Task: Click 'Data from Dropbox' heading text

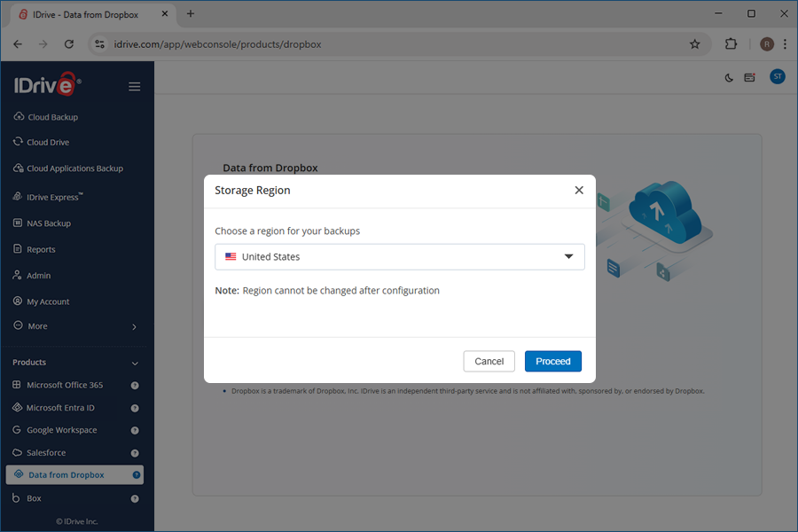Action: pyautogui.click(x=270, y=168)
